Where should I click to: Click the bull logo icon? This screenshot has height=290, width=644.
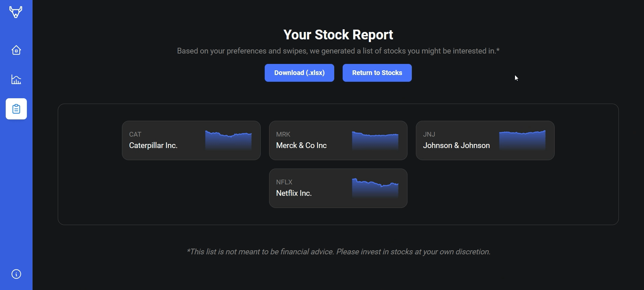tap(16, 12)
